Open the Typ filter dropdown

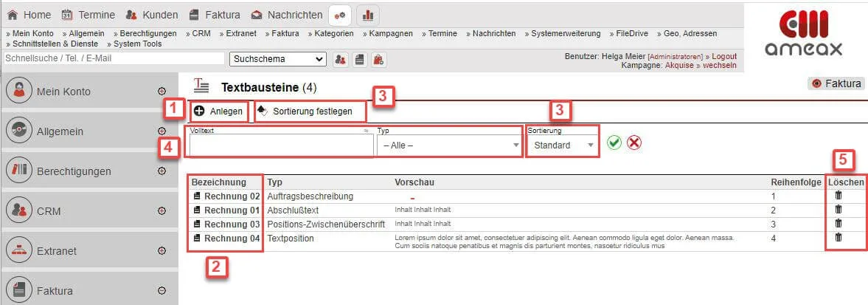[448, 145]
